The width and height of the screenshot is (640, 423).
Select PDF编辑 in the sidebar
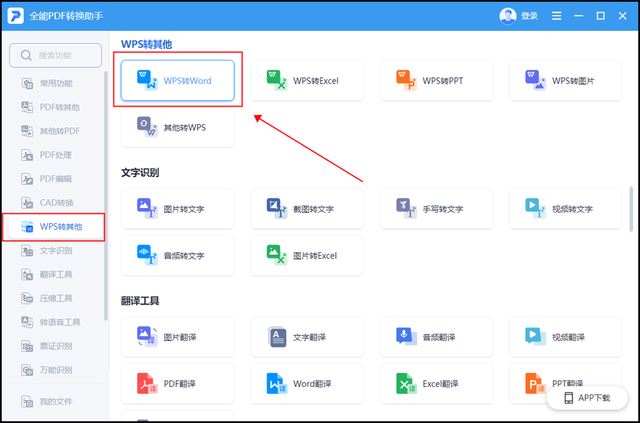tap(54, 179)
